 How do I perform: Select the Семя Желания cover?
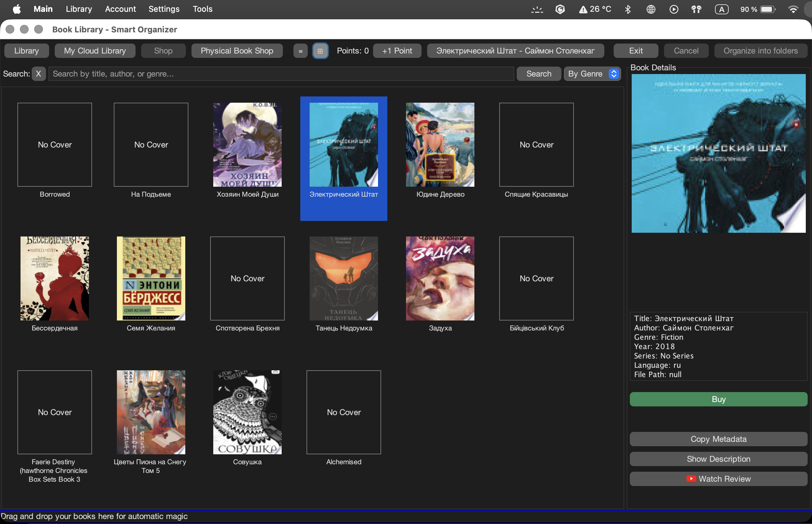click(x=151, y=278)
